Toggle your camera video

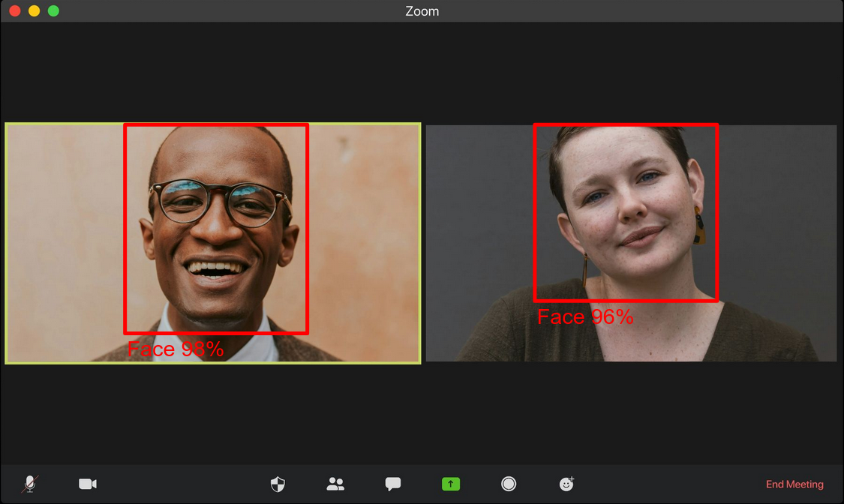pyautogui.click(x=88, y=484)
